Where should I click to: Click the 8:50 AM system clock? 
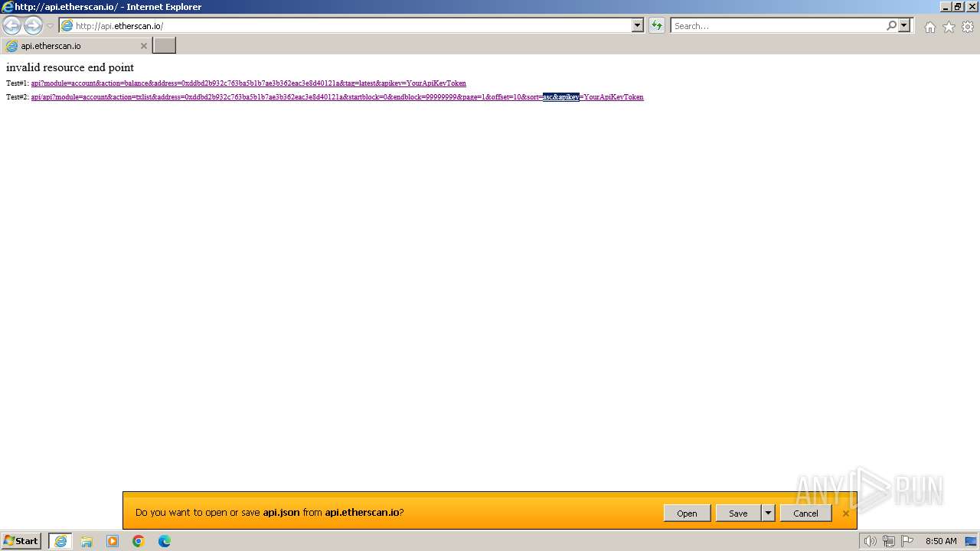click(x=941, y=541)
